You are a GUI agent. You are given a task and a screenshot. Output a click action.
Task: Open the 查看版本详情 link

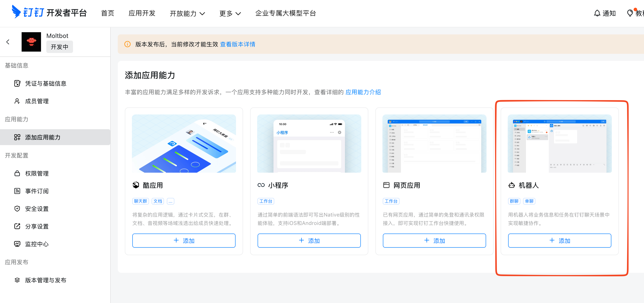pyautogui.click(x=238, y=44)
